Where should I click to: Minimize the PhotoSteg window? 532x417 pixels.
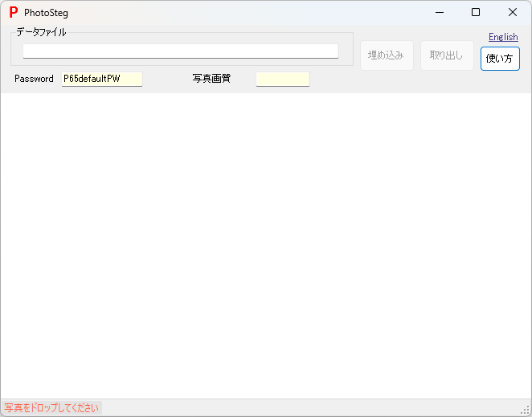pyautogui.click(x=440, y=13)
